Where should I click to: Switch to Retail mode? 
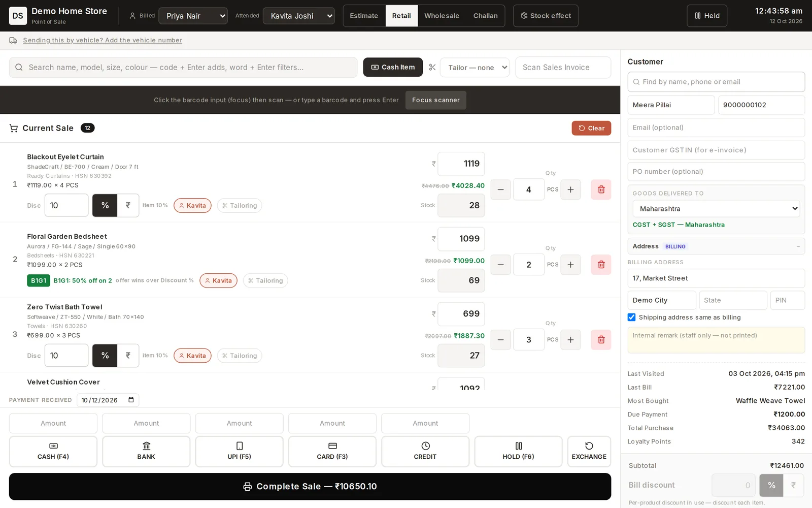401,16
